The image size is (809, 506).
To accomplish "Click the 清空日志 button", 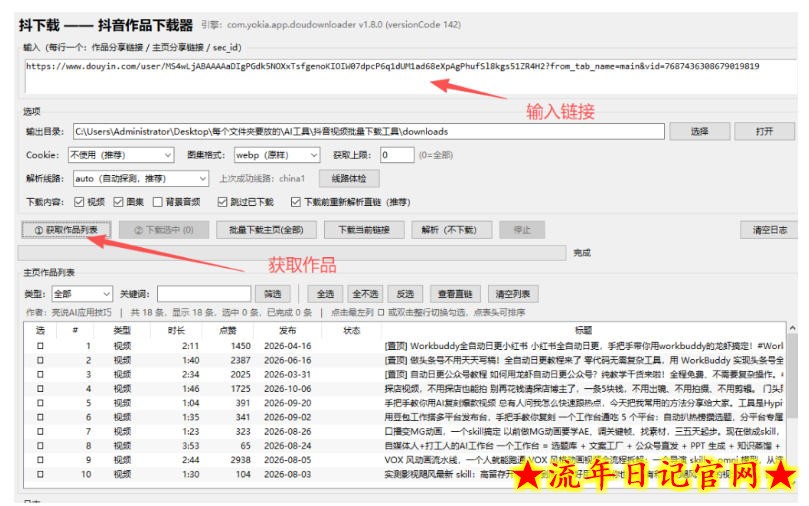I will click(769, 230).
